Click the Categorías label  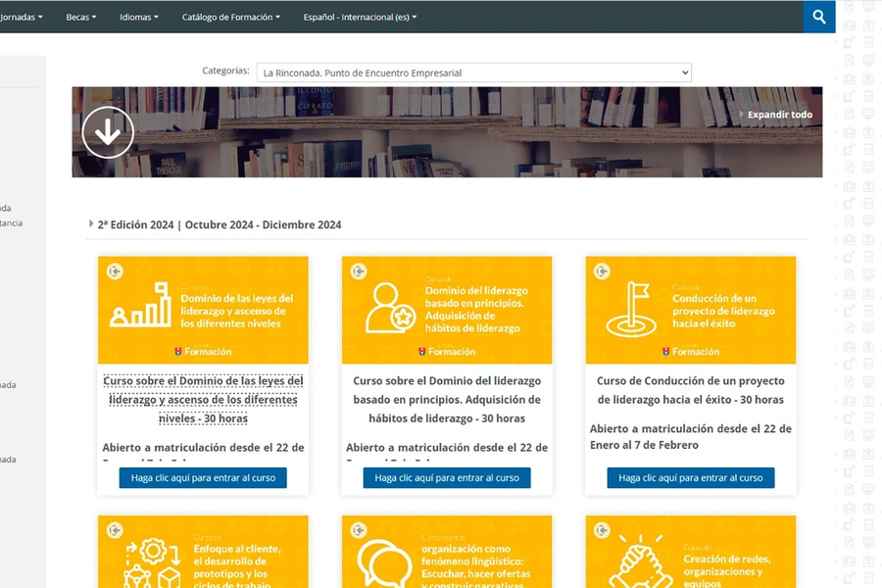point(225,71)
